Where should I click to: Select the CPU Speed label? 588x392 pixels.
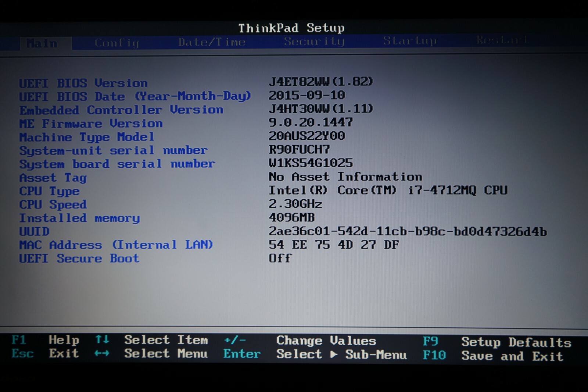tap(53, 204)
